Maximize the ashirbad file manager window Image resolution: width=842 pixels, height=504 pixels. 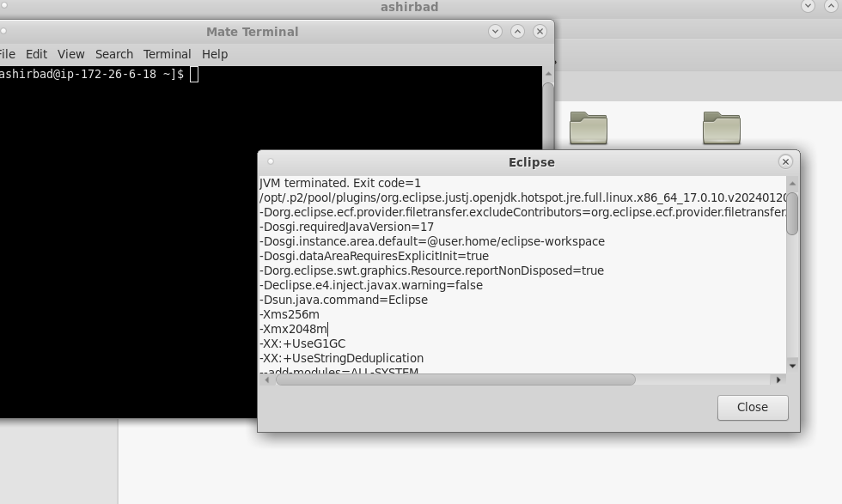pos(830,6)
